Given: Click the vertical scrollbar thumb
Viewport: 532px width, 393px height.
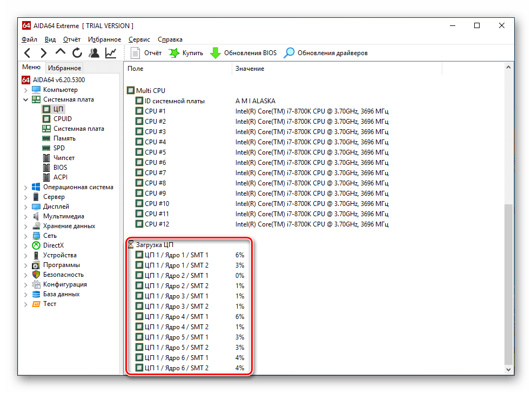Looking at the screenshot, I should pyautogui.click(x=508, y=284).
